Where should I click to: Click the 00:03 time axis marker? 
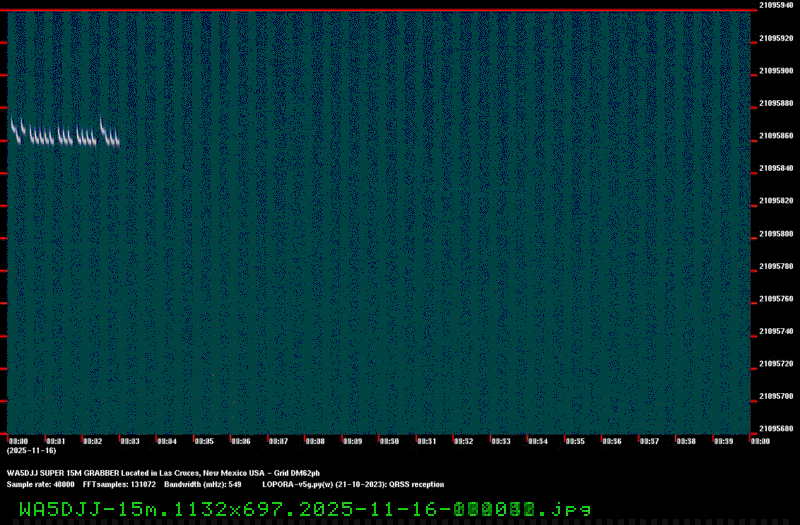point(129,441)
